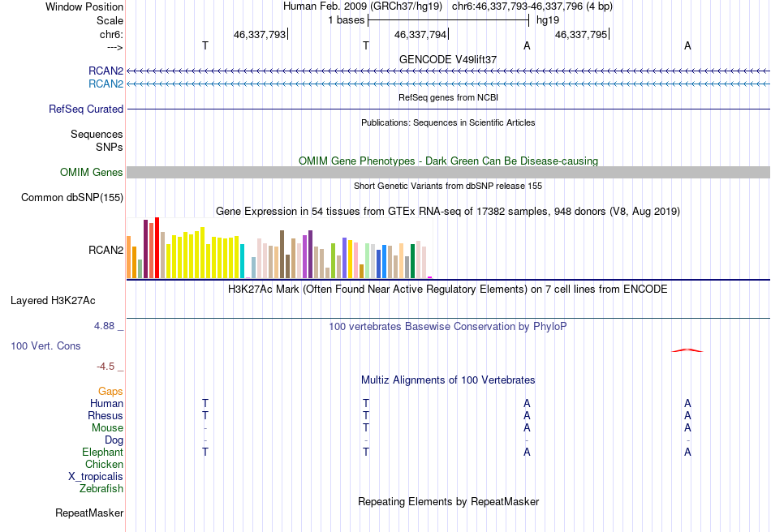This screenshot has height=532, width=771.
Task: Click the orange Gaps label
Action: pos(110,391)
